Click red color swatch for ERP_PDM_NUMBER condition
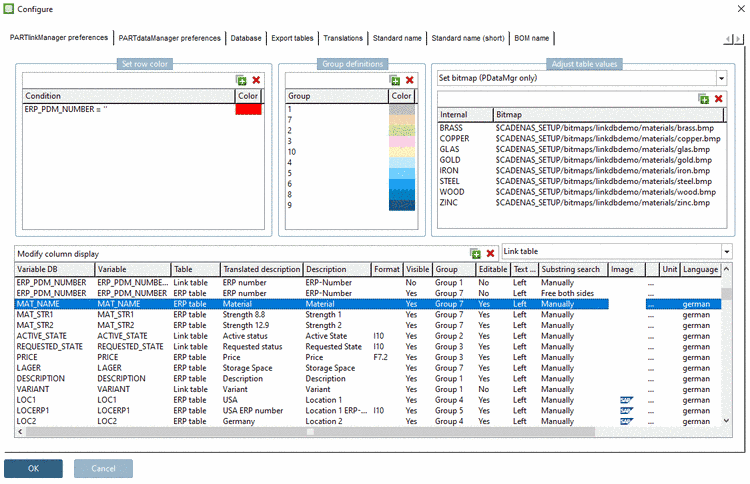The width and height of the screenshot is (750, 484). click(248, 109)
